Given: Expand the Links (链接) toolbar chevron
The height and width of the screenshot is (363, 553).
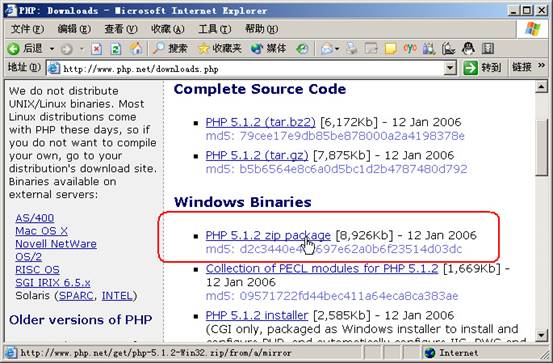Looking at the screenshot, I should click(541, 66).
